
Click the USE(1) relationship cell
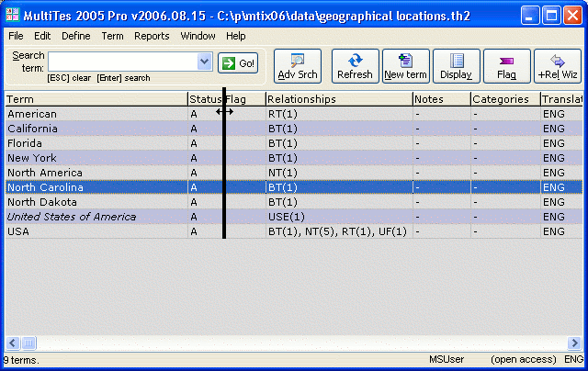pyautogui.click(x=339, y=217)
